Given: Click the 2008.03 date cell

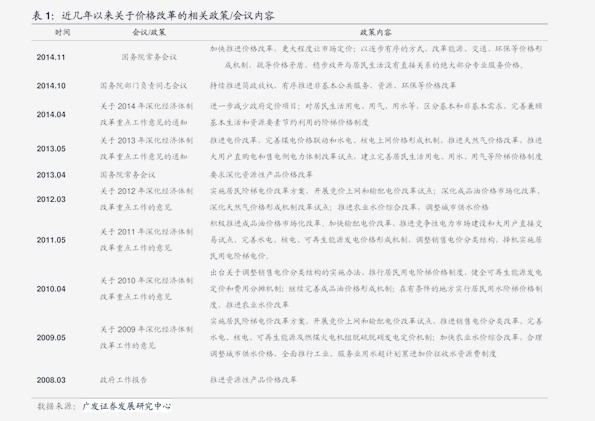Looking at the screenshot, I should 51,380.
